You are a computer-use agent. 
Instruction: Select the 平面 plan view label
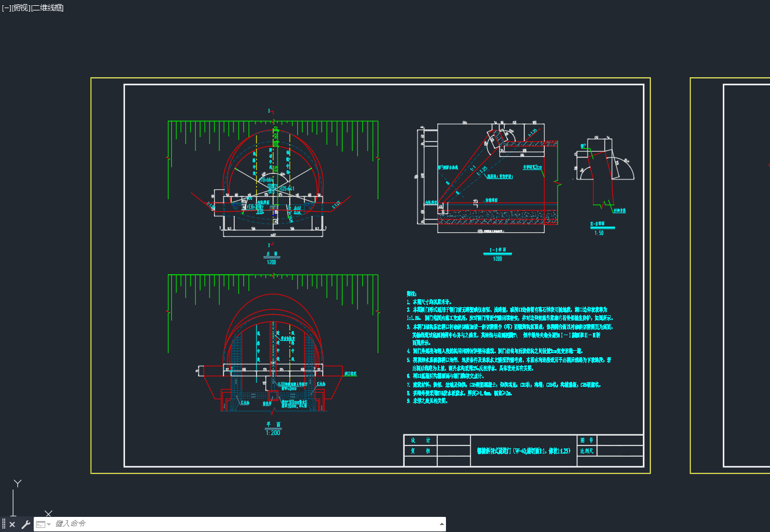[x=273, y=425]
